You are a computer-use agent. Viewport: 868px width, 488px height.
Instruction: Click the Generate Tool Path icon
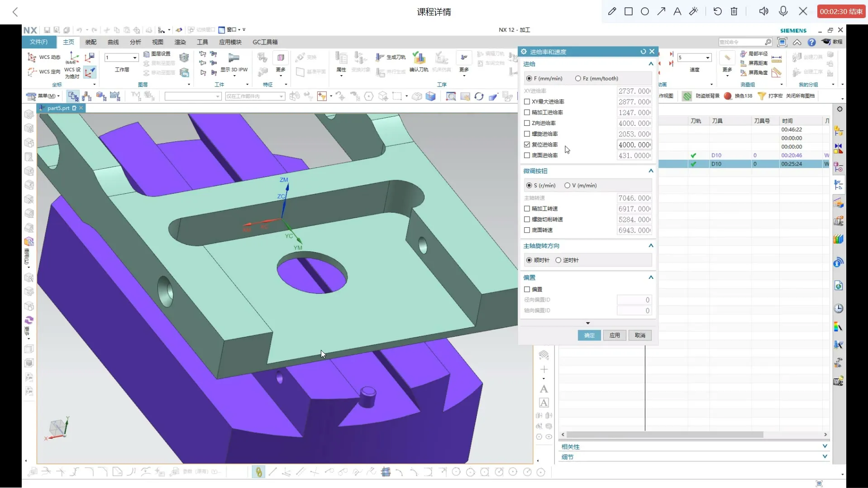(391, 57)
